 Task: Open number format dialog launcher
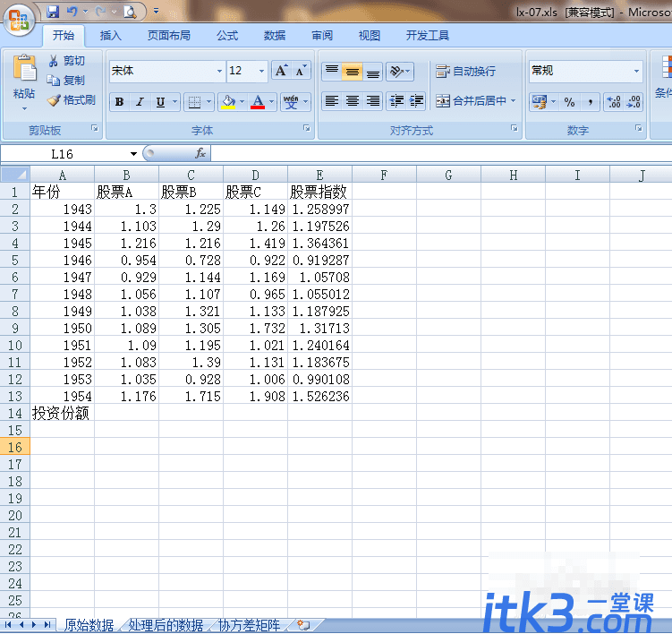click(639, 128)
